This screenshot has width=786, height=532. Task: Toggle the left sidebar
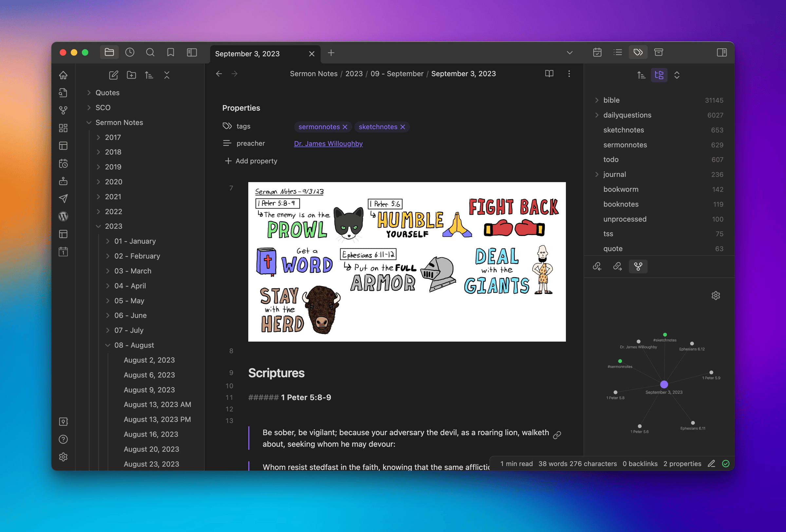(x=192, y=52)
